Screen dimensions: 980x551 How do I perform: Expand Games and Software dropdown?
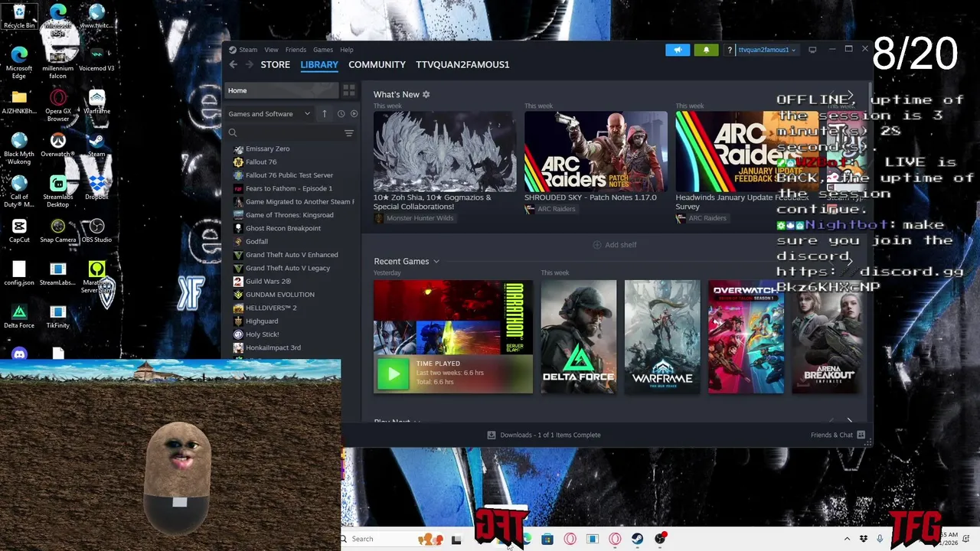[x=269, y=114]
